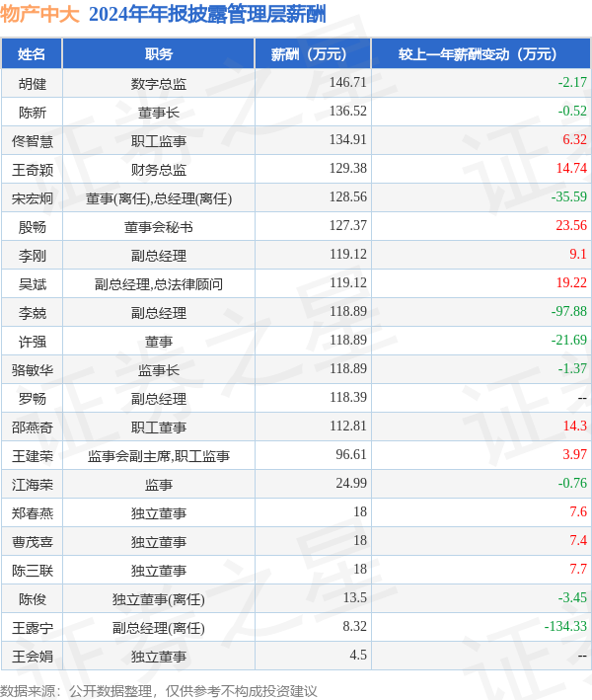Viewport: 592px width, 700px height.
Task: Select the name 王建荣
Action: click(33, 455)
